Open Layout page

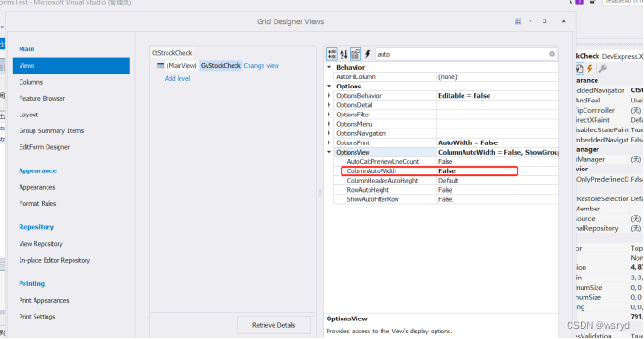[28, 115]
